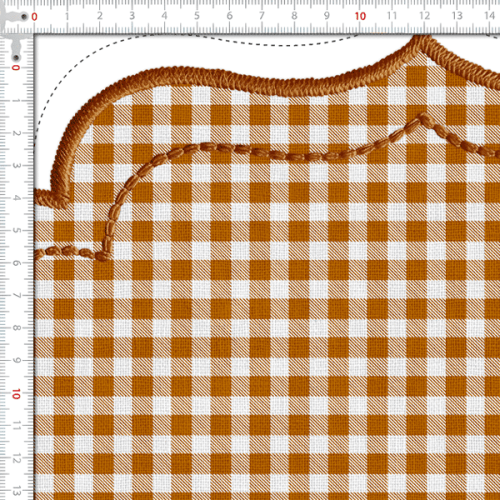The image size is (500, 500).
Task: Click the number 5 on left ruler
Action: [x=16, y=230]
